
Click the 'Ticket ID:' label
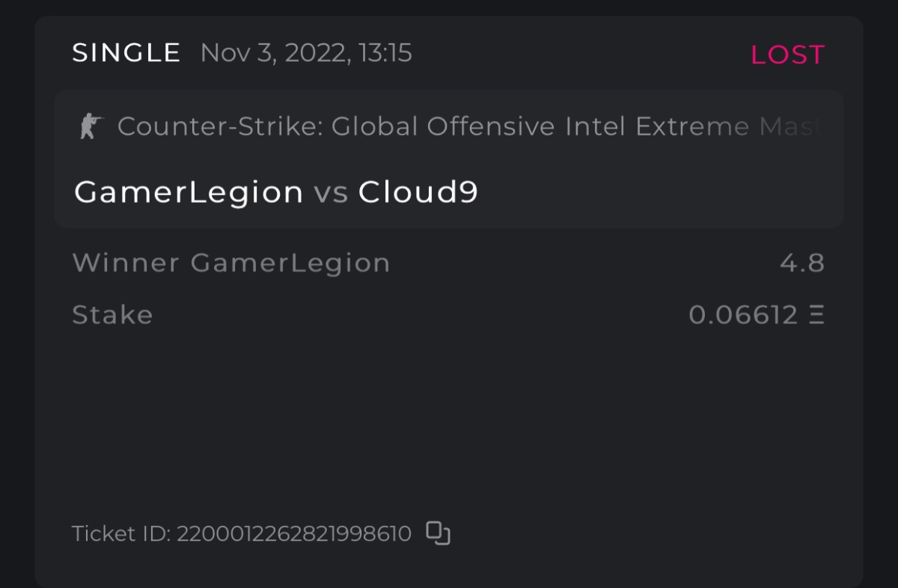[121, 533]
